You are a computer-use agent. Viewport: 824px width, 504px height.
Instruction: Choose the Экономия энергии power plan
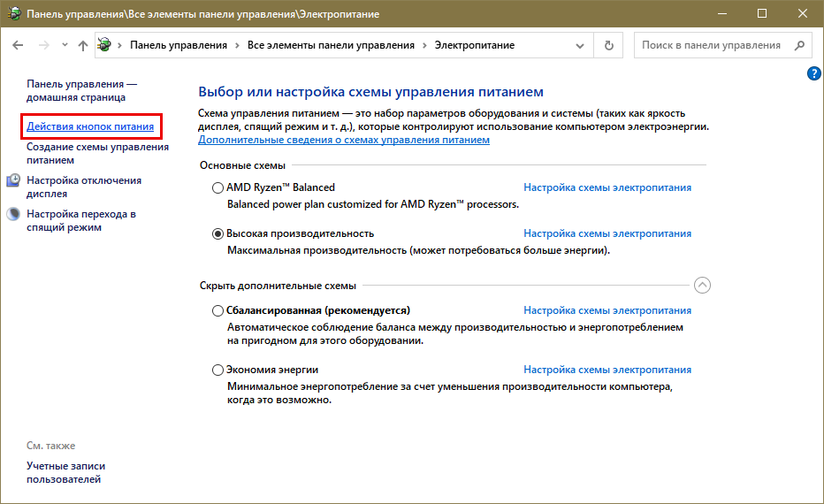(x=218, y=370)
